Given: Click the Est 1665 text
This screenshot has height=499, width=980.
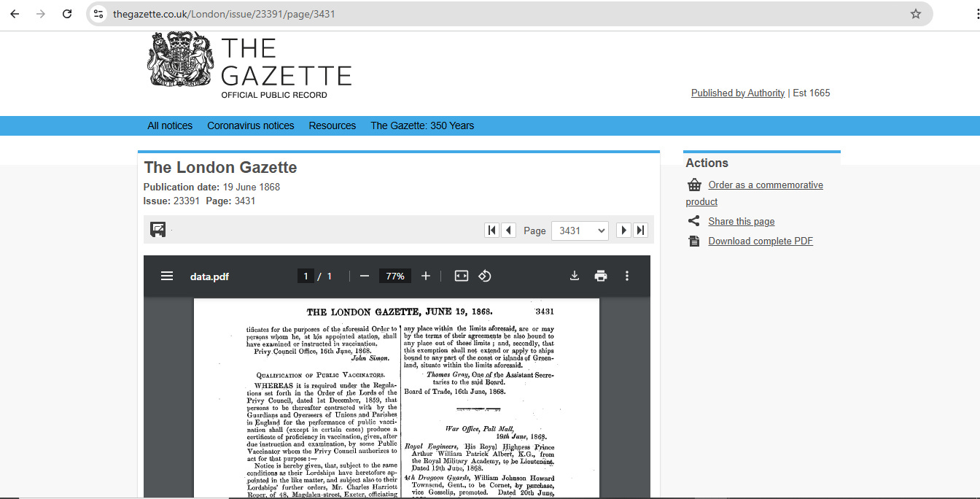Looking at the screenshot, I should tap(812, 93).
